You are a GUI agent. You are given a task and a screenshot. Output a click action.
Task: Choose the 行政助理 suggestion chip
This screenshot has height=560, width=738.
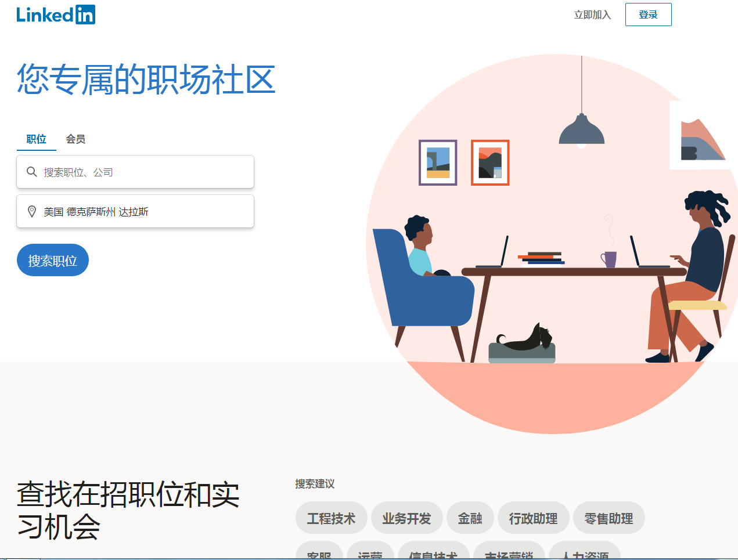coord(533,518)
